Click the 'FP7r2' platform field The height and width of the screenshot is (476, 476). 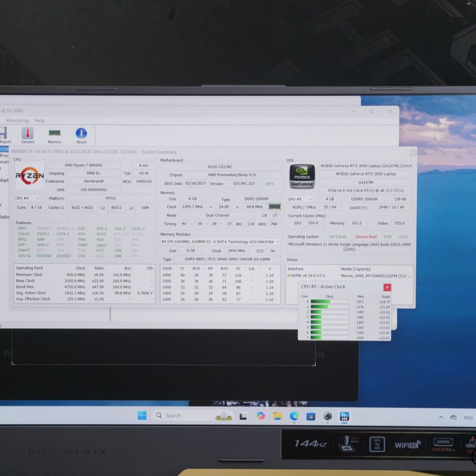coord(111,198)
